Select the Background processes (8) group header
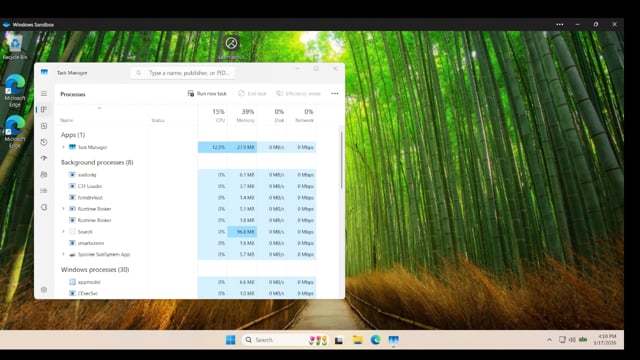The image size is (640, 360). (x=97, y=162)
